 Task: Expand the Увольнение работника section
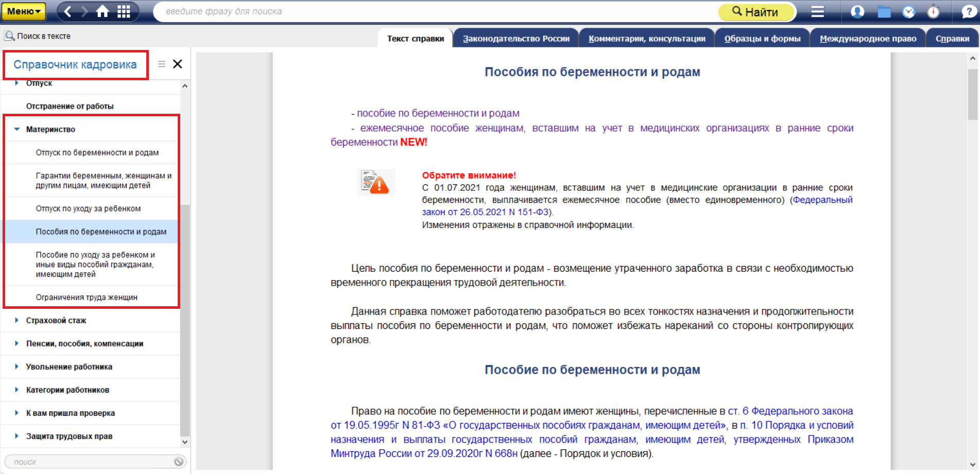click(x=17, y=366)
